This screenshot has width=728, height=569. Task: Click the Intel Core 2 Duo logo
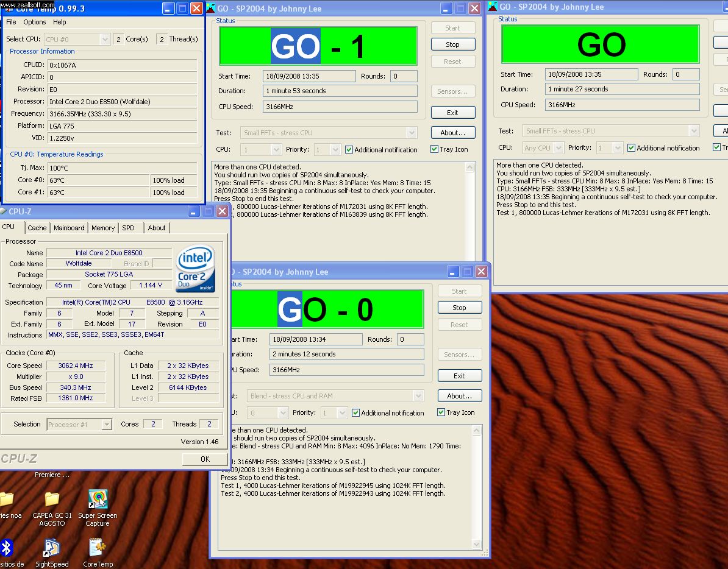point(195,269)
